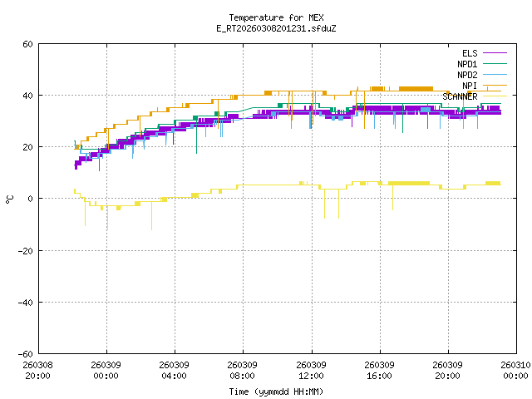
Task: Click the 260309 12:00 x-axis tick label
Action: pyautogui.click(x=311, y=370)
